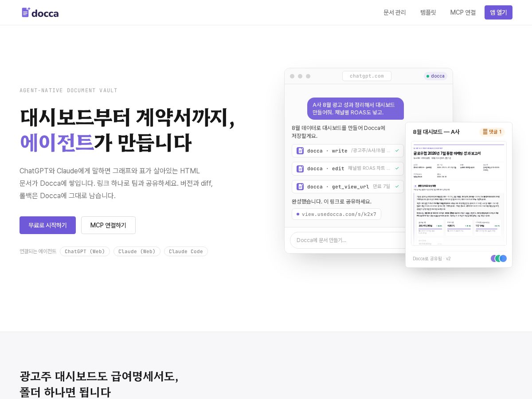The height and width of the screenshot is (399, 532).
Task: Click the purple '에이전트' headline word
Action: pos(56,142)
